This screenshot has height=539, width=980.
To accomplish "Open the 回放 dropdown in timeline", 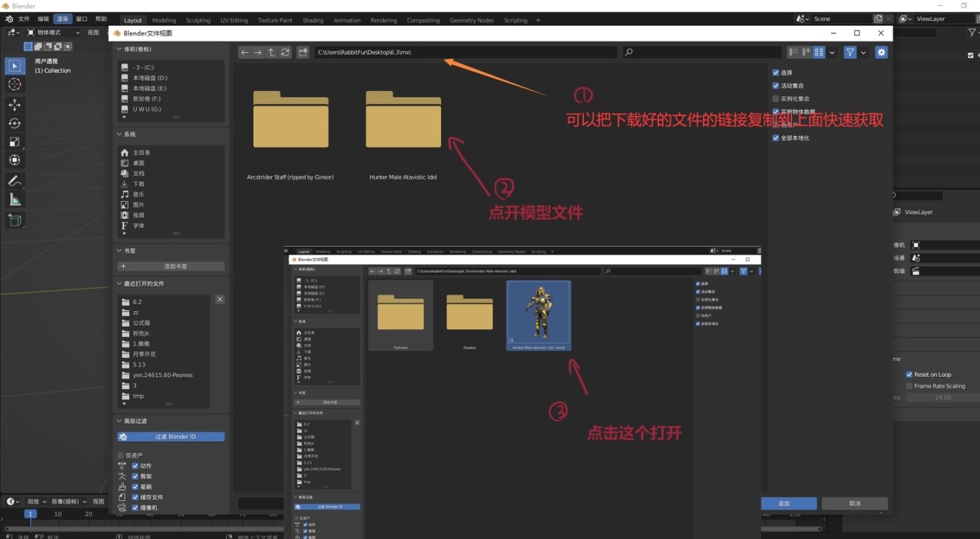I will pyautogui.click(x=36, y=501).
